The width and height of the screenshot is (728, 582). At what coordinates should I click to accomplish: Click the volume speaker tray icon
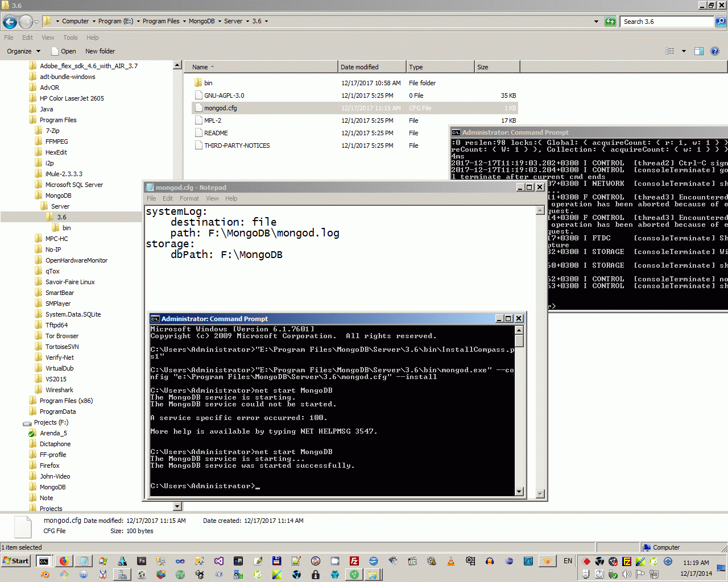627,574
